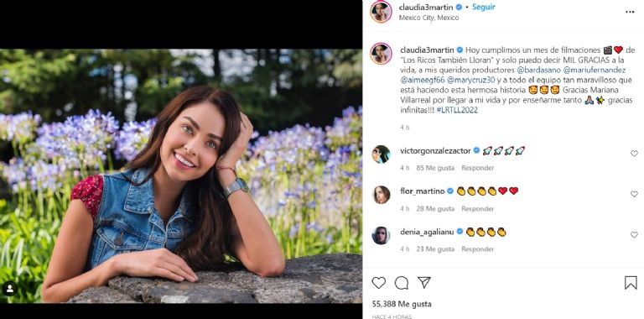This screenshot has height=319, width=644.
Task: View the 55,388 Me gusta likers
Action: (402, 304)
